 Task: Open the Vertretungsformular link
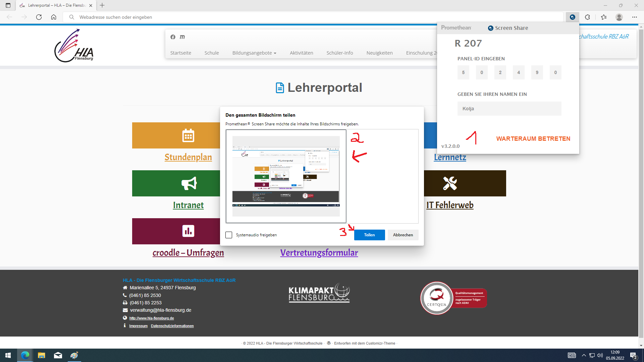[319, 252]
